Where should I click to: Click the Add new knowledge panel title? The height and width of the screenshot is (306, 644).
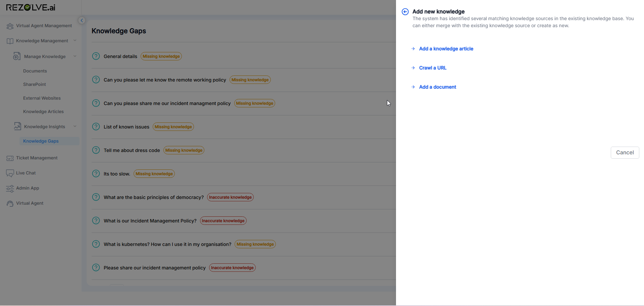pyautogui.click(x=438, y=12)
